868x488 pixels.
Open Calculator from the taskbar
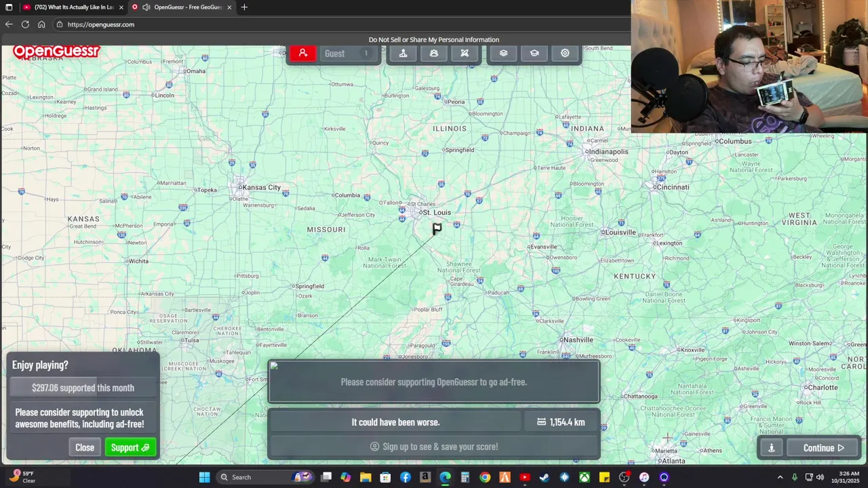(465, 477)
